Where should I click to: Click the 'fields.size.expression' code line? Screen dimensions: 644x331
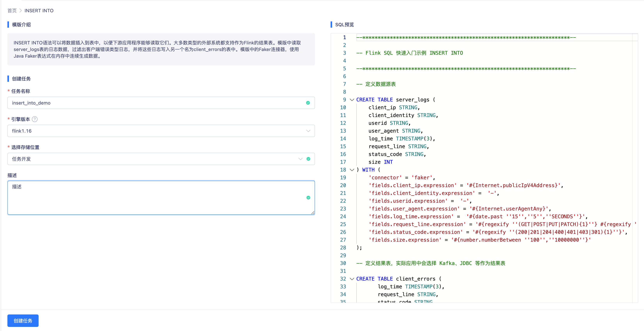(x=480, y=240)
